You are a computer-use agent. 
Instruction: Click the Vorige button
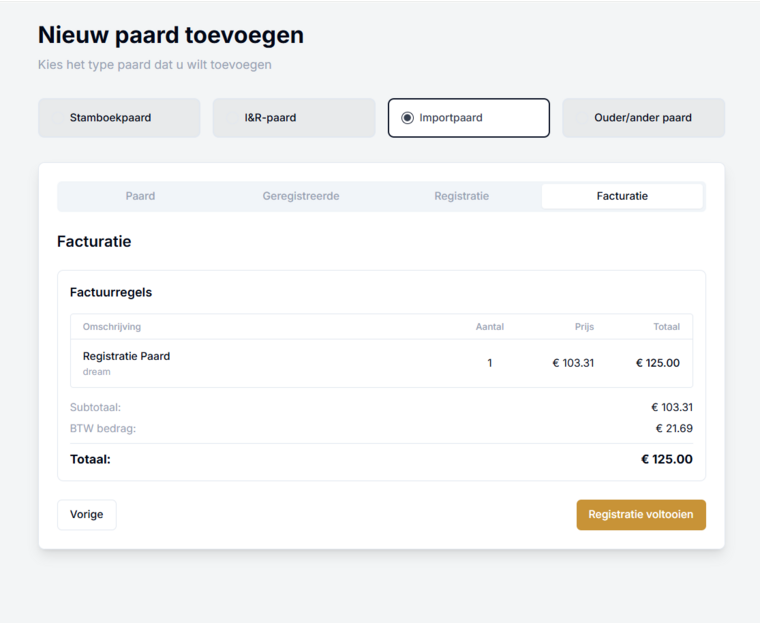(87, 514)
